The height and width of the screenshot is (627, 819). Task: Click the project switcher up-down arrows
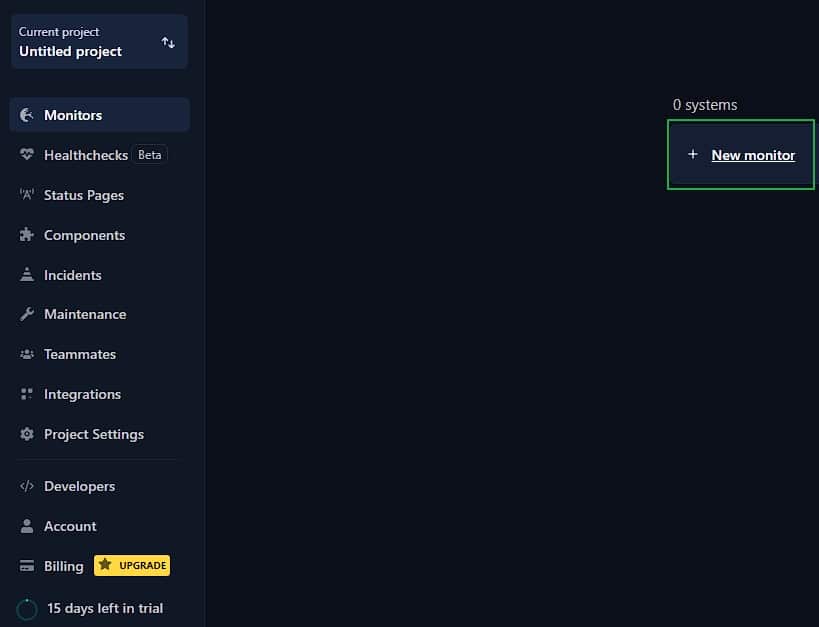click(x=168, y=43)
